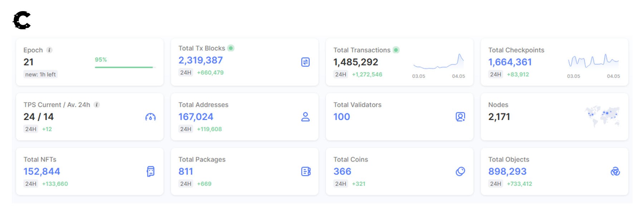Screen dimensions: 644x217
Task: Open the 2,319,387 Tx Blocks value
Action: pos(200,60)
